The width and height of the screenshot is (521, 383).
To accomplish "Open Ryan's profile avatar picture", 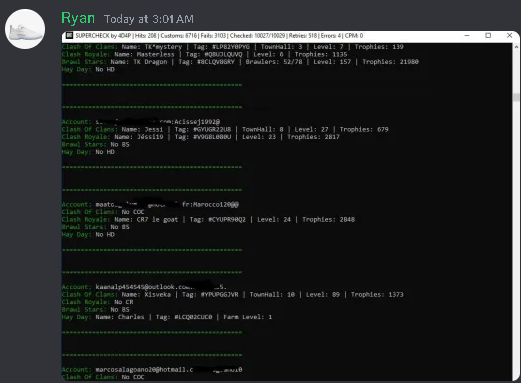I will coord(25,29).
